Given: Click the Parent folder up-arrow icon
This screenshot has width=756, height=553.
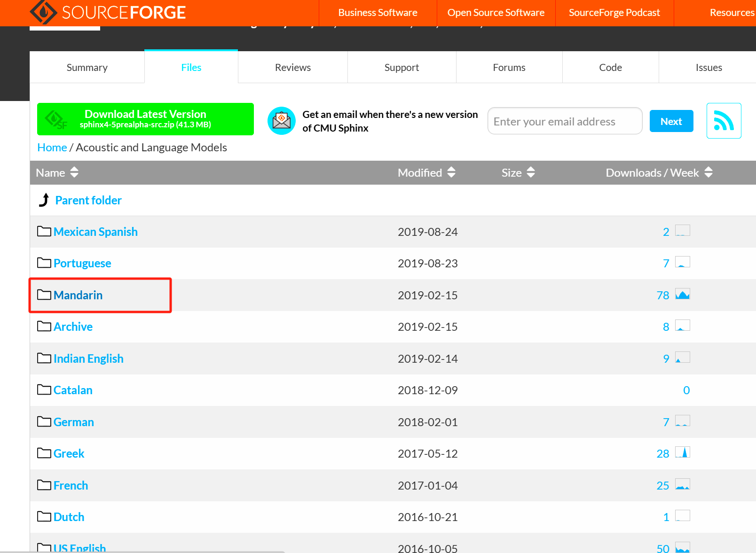Looking at the screenshot, I should click(x=44, y=200).
